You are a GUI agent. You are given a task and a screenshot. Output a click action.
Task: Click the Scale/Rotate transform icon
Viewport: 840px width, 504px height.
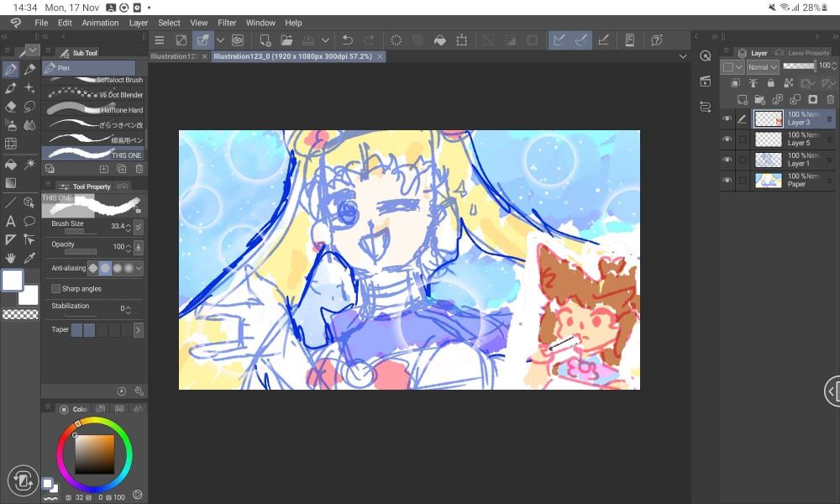(461, 40)
